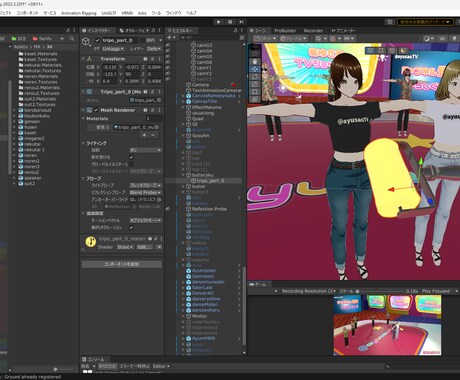460x380 pixels.
Task: Click anchor override object picker circle
Action: pyautogui.click(x=159, y=199)
